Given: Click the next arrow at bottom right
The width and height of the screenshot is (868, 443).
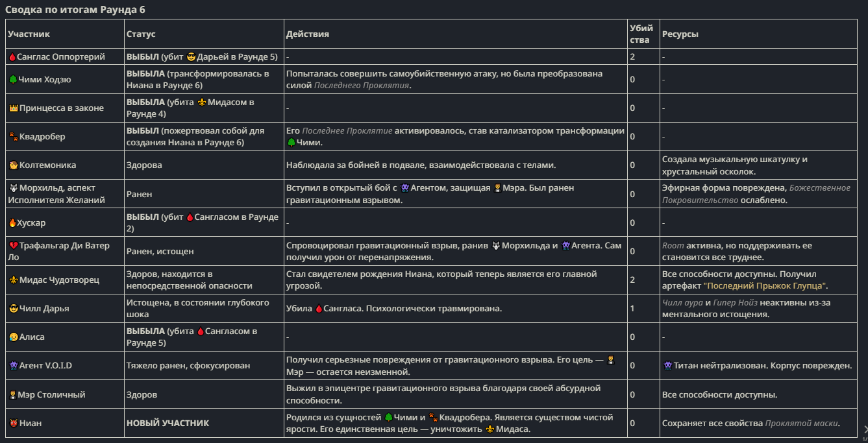Looking at the screenshot, I should pos(864,429).
